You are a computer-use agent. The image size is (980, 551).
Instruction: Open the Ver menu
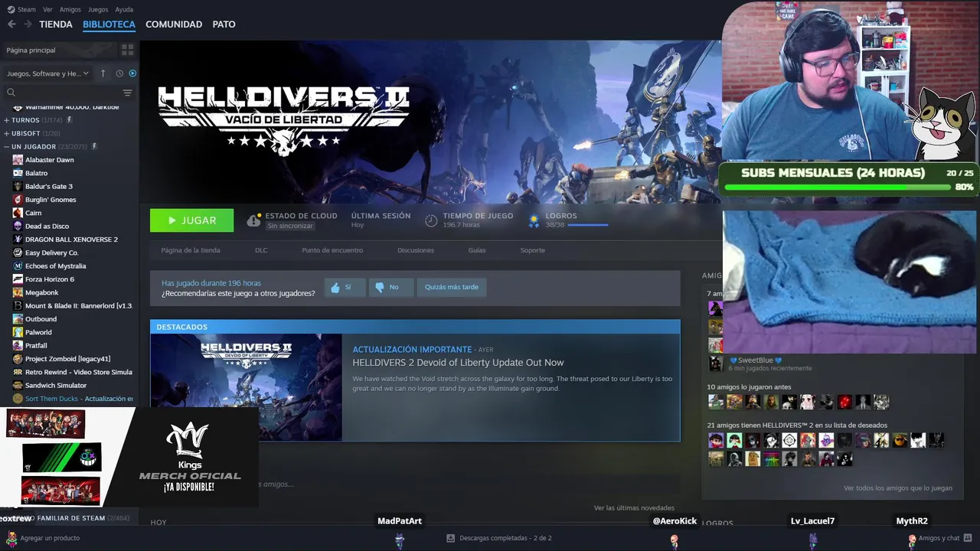click(47, 10)
